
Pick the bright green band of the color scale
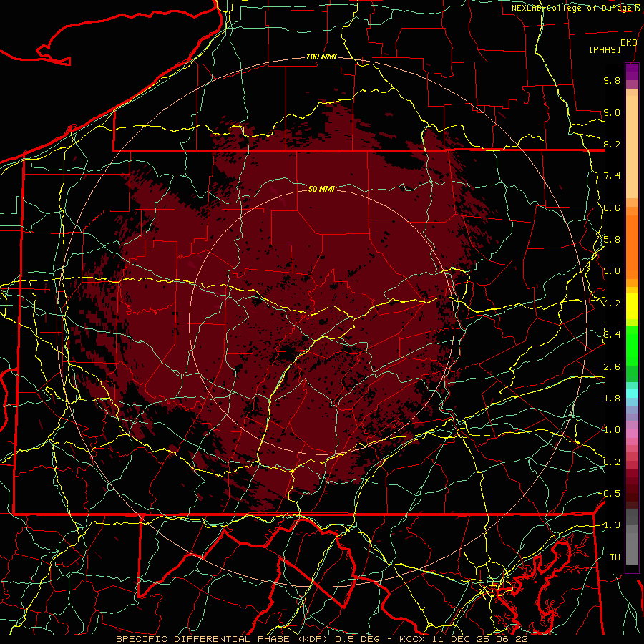pyautogui.click(x=632, y=346)
